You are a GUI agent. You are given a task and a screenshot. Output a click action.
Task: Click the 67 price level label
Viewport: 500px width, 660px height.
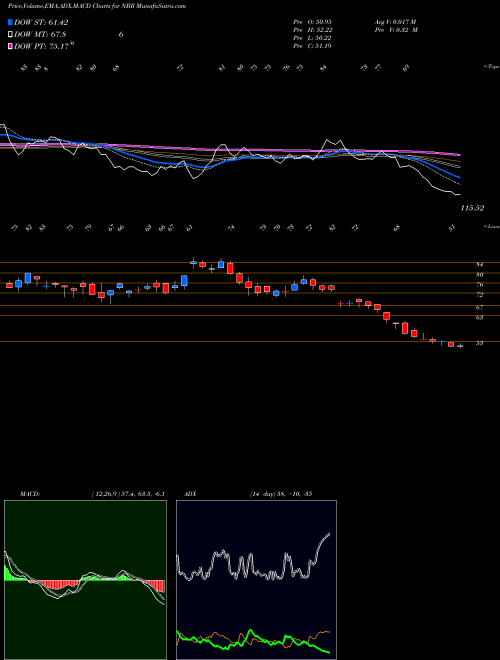point(479,308)
